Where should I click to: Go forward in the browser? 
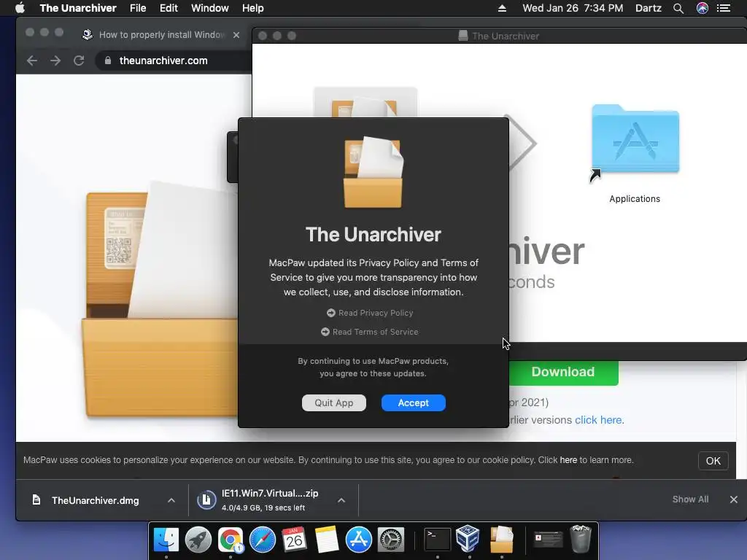pyautogui.click(x=55, y=61)
